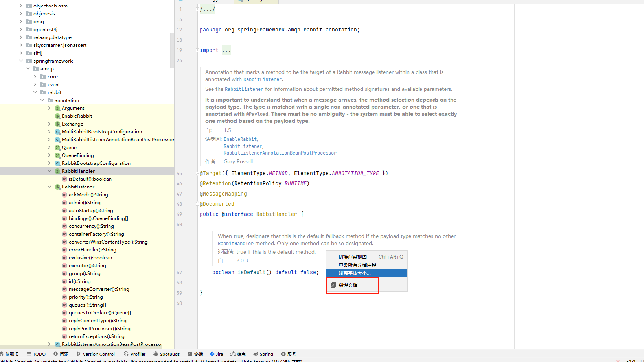Expand the event package node
The height and width of the screenshot is (362, 644).
coord(35,85)
